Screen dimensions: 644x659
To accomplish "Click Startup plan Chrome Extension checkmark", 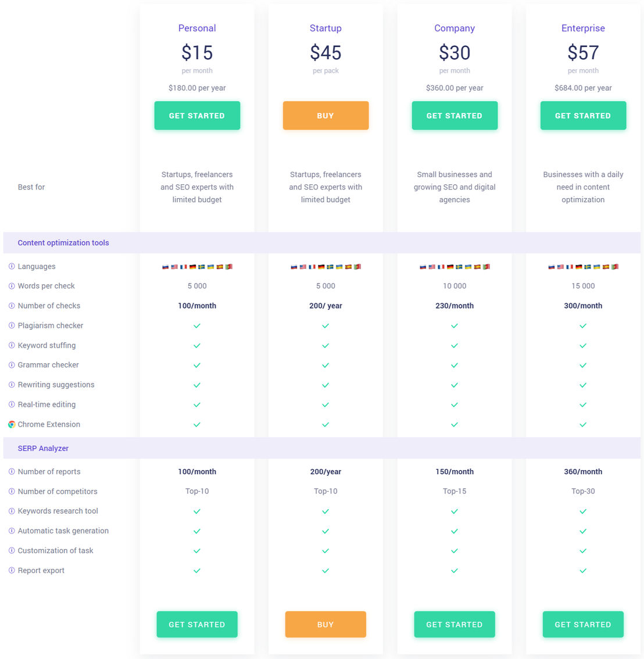I will pos(325,424).
